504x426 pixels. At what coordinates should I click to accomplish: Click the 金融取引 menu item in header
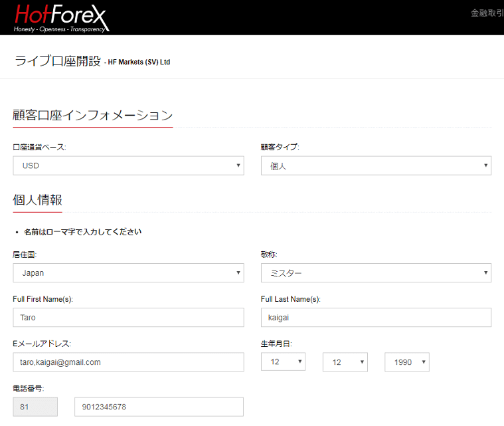click(487, 13)
